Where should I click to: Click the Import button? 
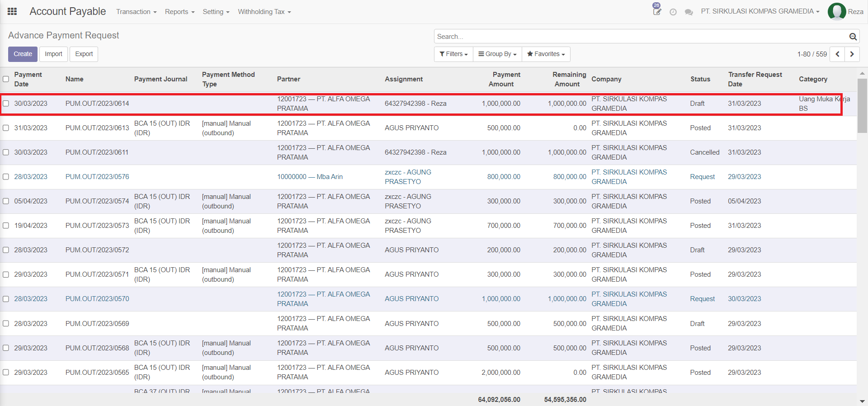(53, 54)
